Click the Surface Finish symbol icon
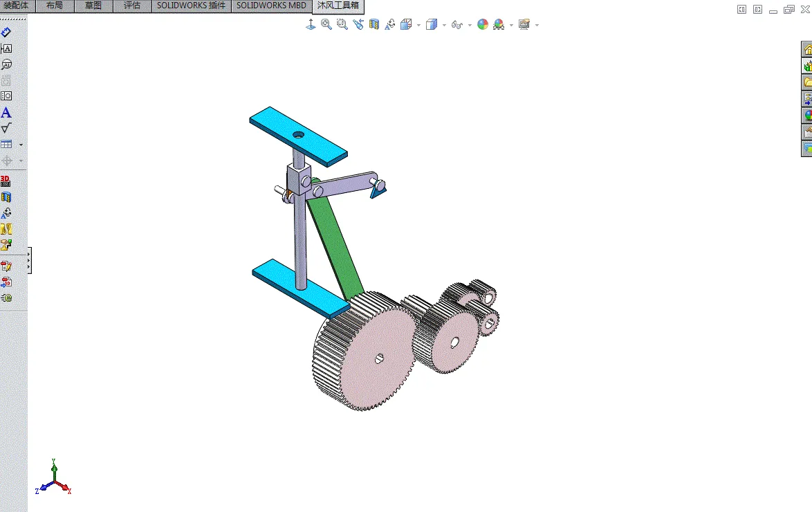812x512 pixels. click(6, 128)
